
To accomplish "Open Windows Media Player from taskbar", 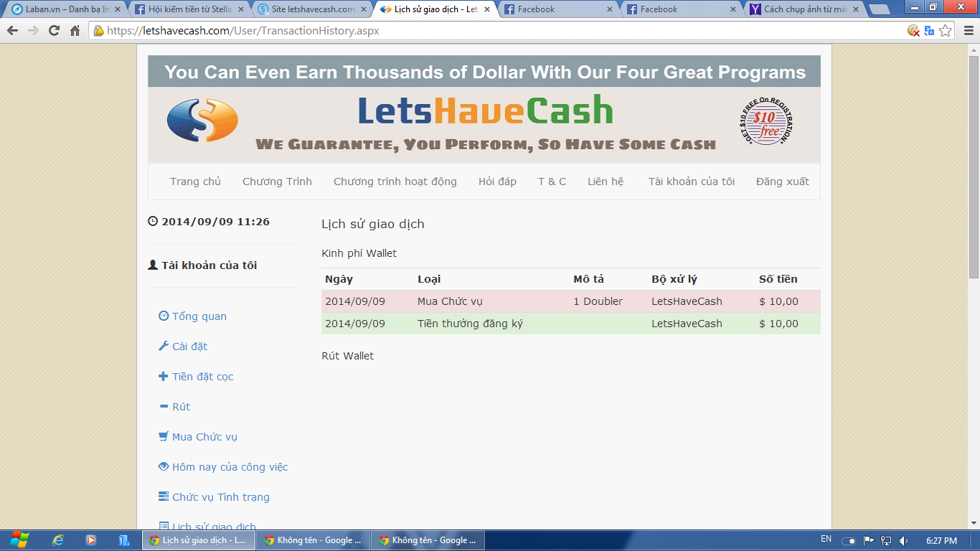I will pos(91,540).
